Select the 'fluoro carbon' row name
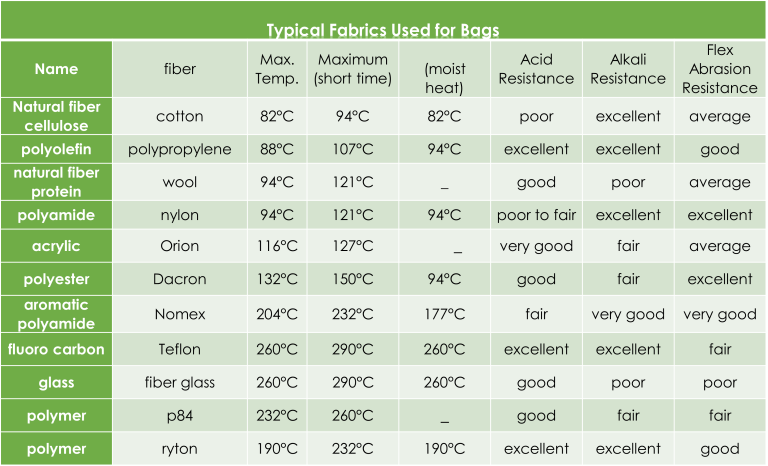Image resolution: width=768 pixels, height=466 pixels. coord(56,349)
